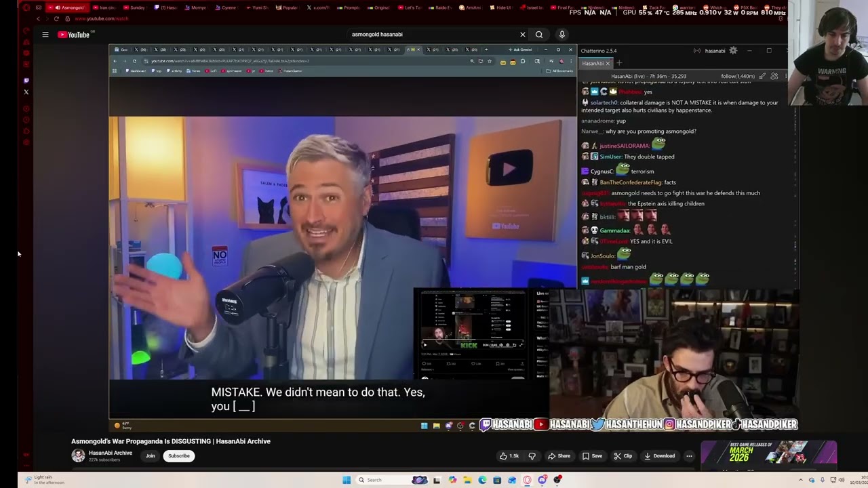Go to the YouTube home logo
Image resolution: width=868 pixels, height=488 pixels.
(73, 35)
